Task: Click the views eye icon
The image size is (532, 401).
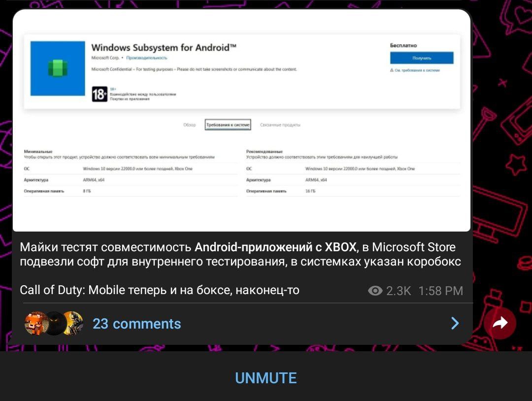Action: pyautogui.click(x=375, y=291)
